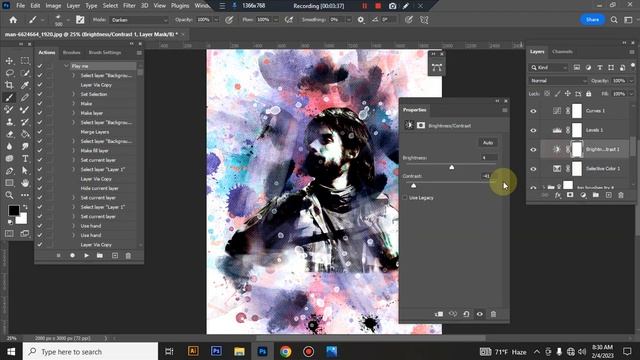Delete layer using Layers trash icon

621,196
